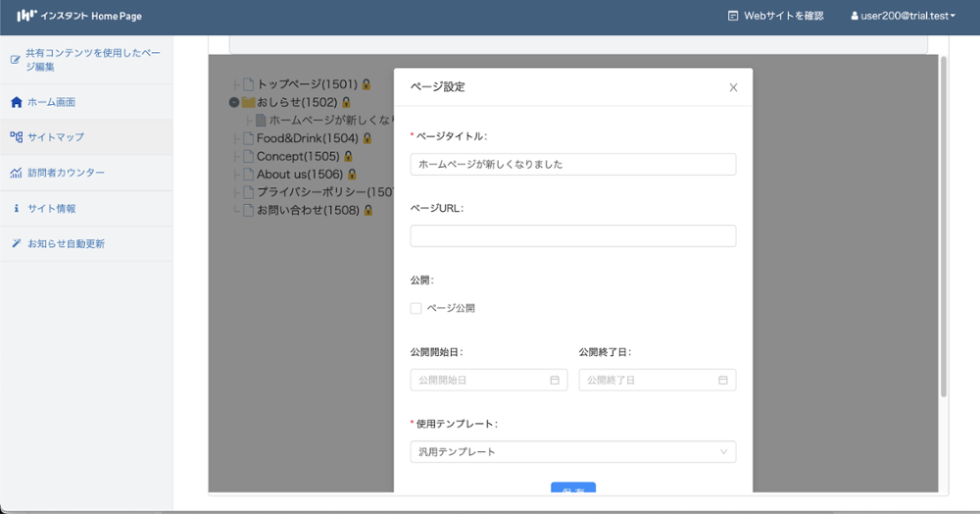Click the info icon beside サイト情報
Screen dimensions: 980x514
click(16, 209)
